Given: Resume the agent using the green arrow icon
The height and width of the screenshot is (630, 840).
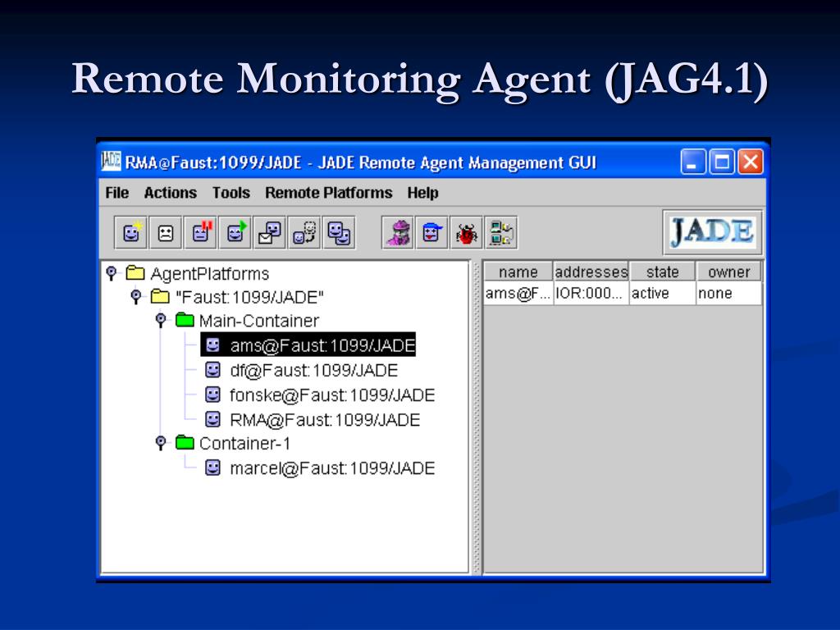Looking at the screenshot, I should tap(235, 232).
